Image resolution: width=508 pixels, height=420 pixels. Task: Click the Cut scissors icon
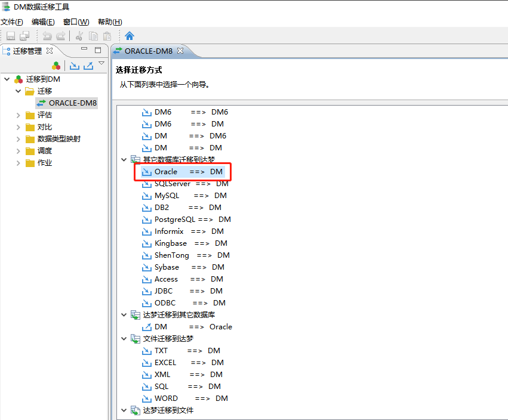[x=79, y=36]
